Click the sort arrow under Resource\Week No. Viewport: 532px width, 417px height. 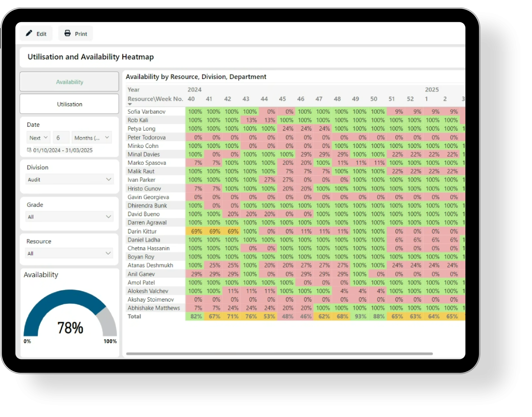[x=130, y=103]
